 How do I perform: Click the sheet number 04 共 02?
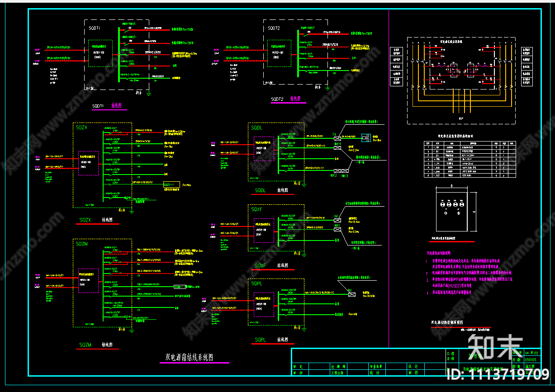pyautogui.click(x=531, y=353)
